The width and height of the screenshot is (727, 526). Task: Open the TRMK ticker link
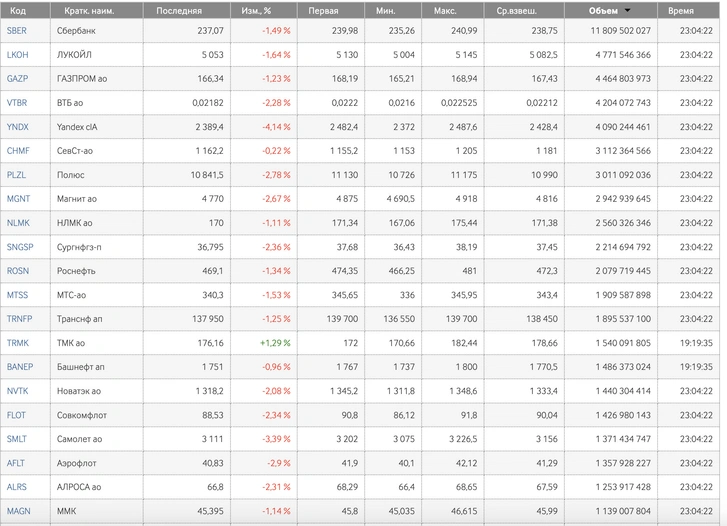18,343
